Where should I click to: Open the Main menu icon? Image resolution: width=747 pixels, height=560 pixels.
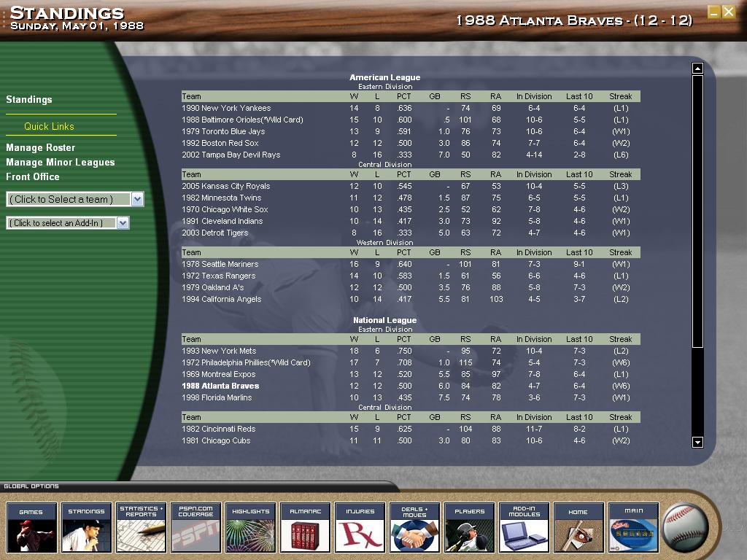point(634,527)
